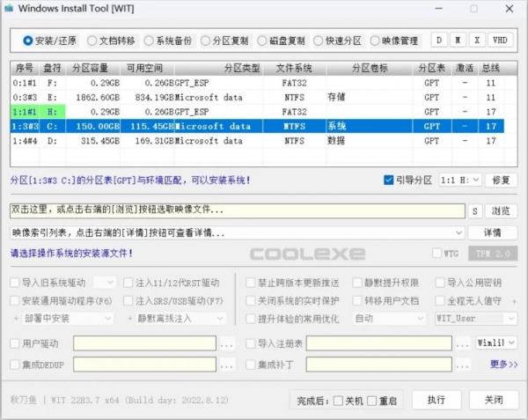This screenshot has width=528, height=420.
Task: Open dropdown next to 导入旧系统驱动
Action: coord(105,283)
